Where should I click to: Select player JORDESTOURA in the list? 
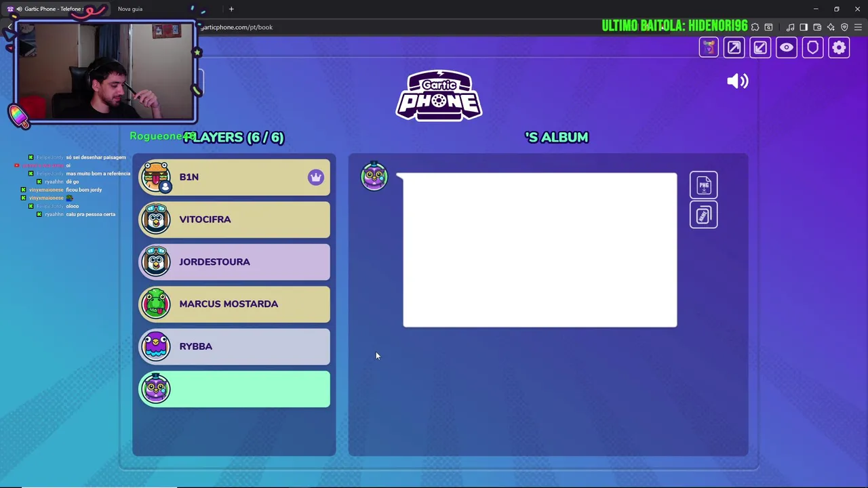(x=235, y=262)
